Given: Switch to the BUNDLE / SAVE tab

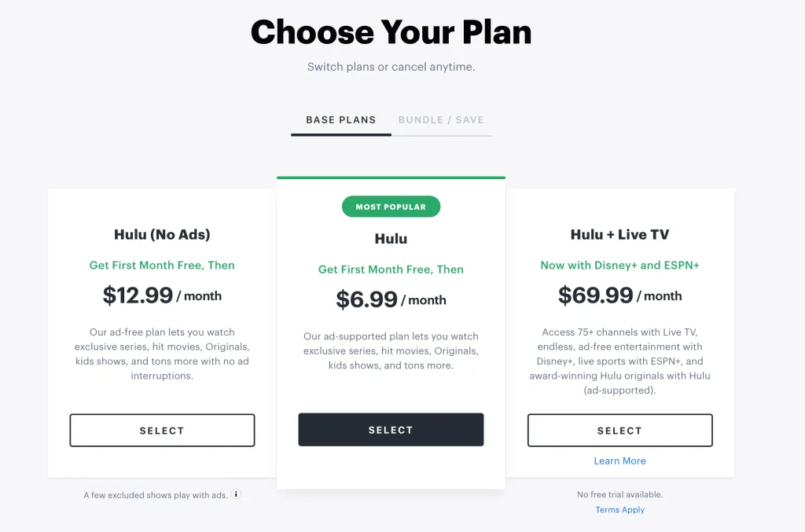Looking at the screenshot, I should click(441, 119).
